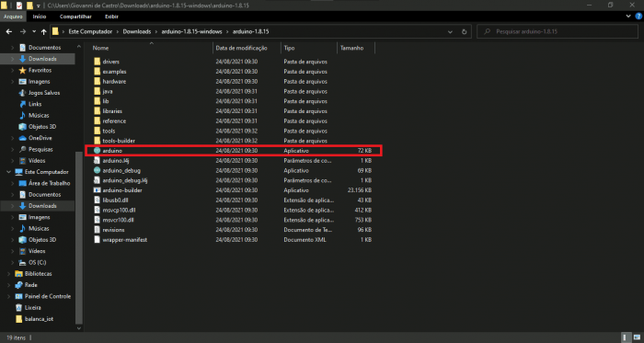
Task: Click the Lixeira recycle bin icon
Action: click(18, 307)
